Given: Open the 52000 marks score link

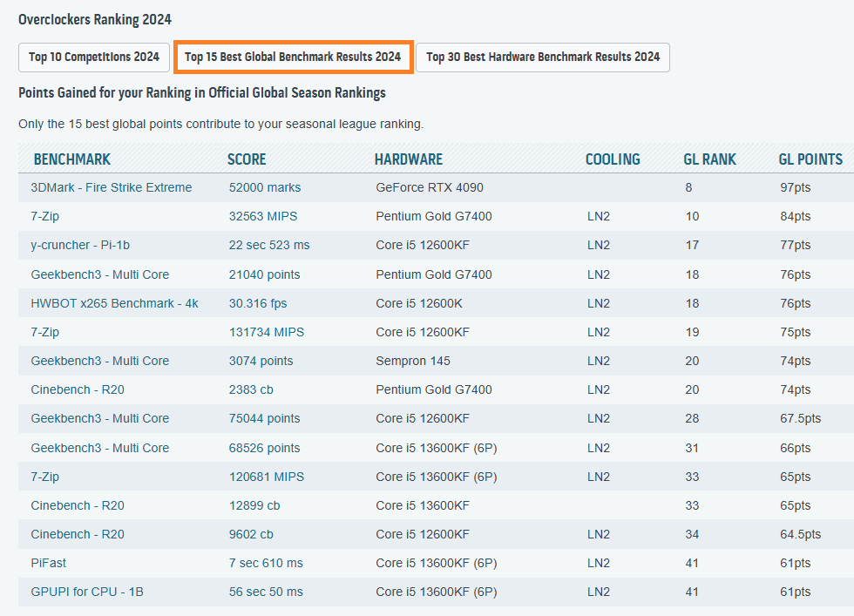Looking at the screenshot, I should point(265,187).
